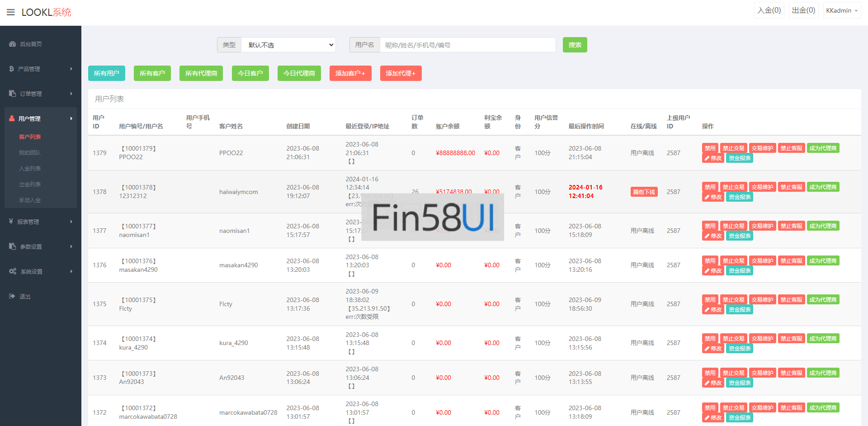The image size is (868, 426).
Task: Click the clipboard icon next to 订单管理
Action: [x=12, y=94]
